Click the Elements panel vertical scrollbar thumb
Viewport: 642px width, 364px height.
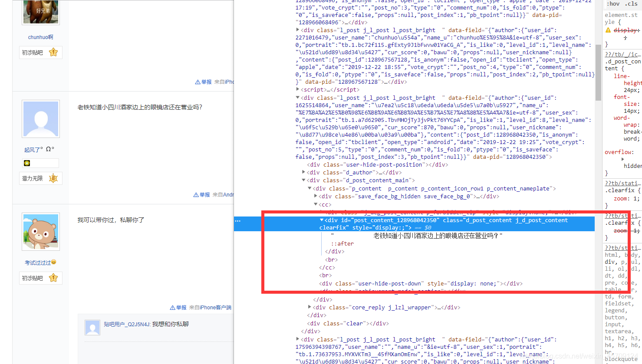coord(598,72)
